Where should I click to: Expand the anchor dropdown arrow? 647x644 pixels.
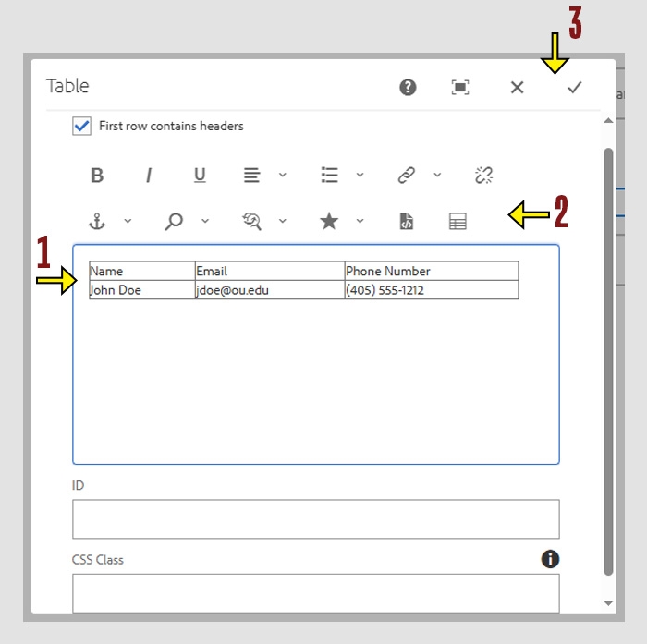click(x=128, y=221)
